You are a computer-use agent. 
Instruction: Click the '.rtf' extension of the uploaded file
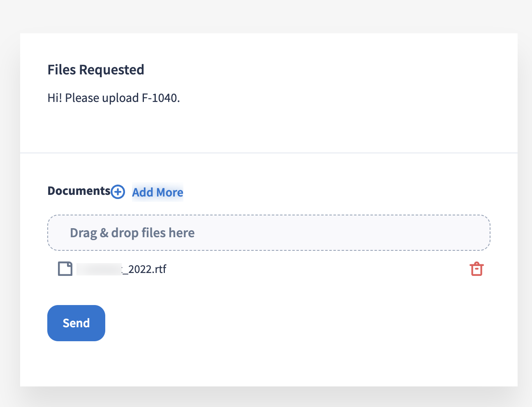[x=160, y=269]
